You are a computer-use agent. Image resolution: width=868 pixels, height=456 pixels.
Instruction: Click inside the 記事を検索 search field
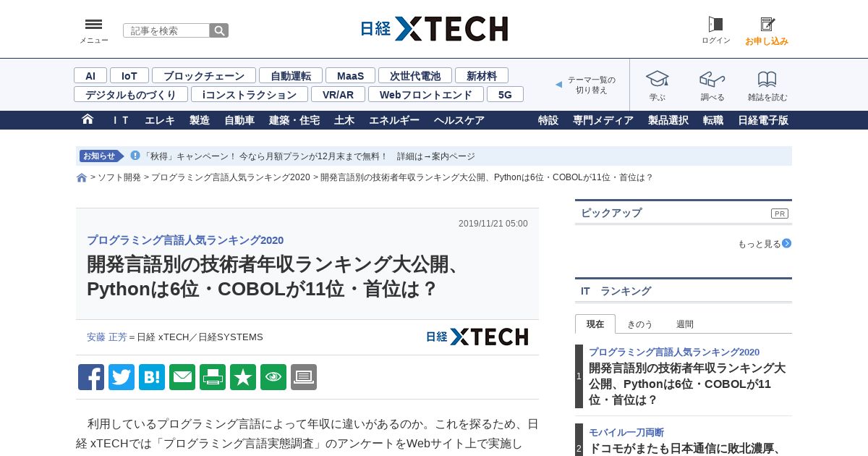pos(166,30)
